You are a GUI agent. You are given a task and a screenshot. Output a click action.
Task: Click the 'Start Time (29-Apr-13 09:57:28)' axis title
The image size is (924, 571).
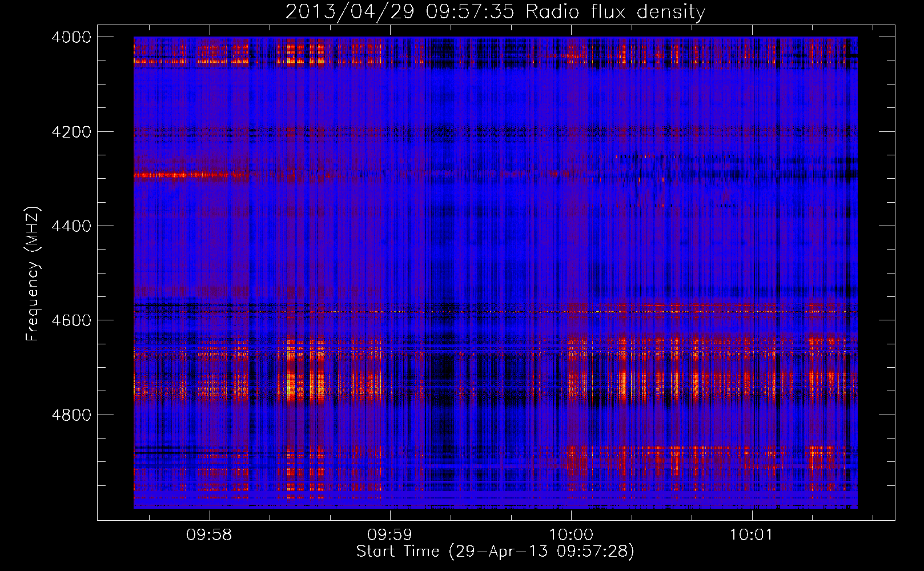495,552
